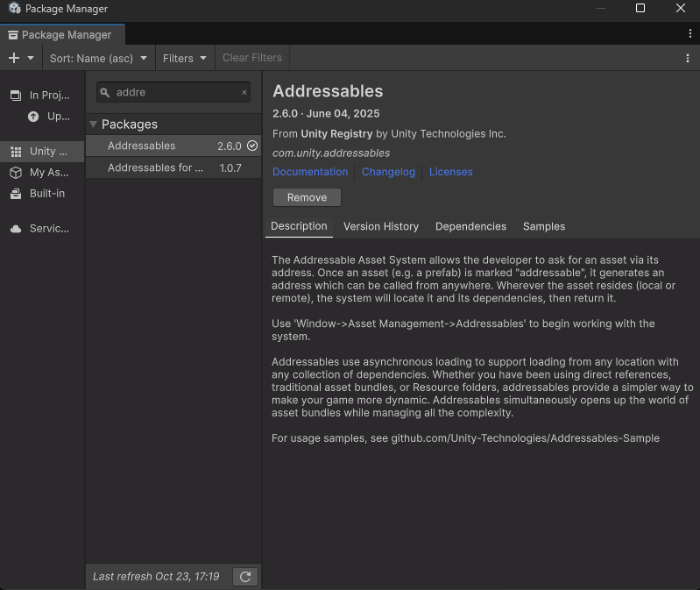Click the Unity Registry grid icon
This screenshot has height=590, width=700.
pyautogui.click(x=16, y=152)
